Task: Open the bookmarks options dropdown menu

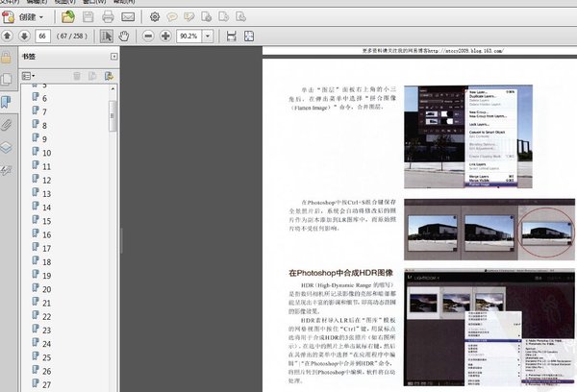Action: coord(28,75)
